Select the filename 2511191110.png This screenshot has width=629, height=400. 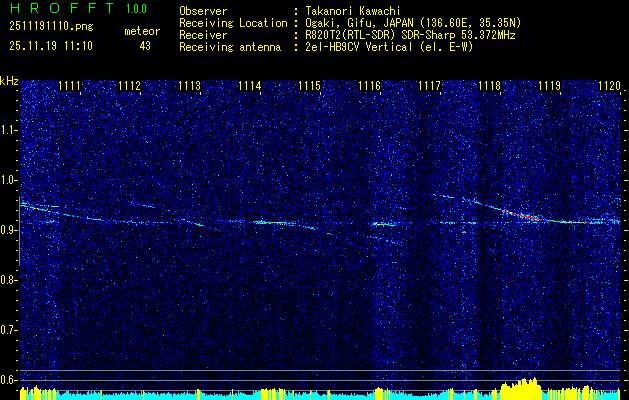(51, 27)
